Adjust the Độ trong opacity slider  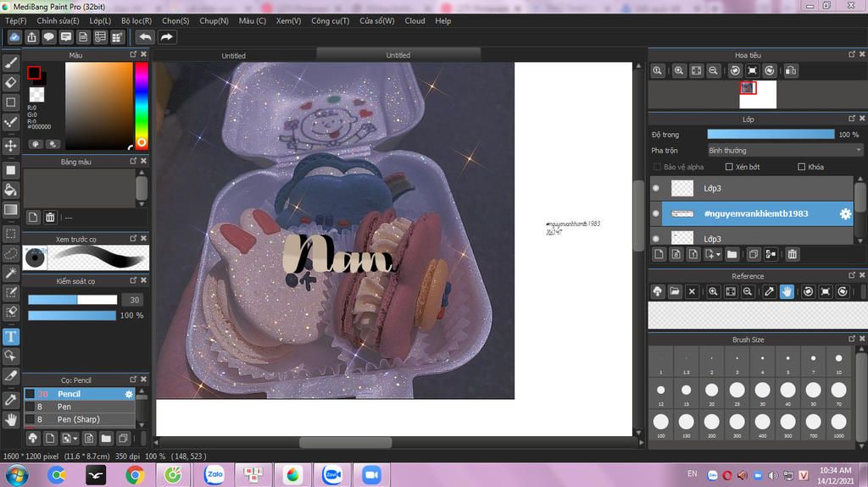click(771, 135)
